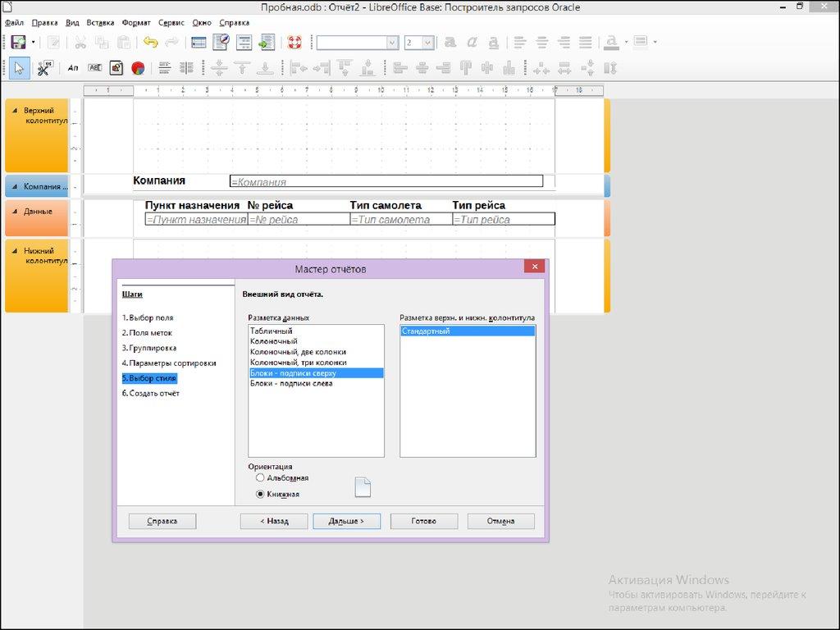Select the Альбомная orientation radio button
The height and width of the screenshot is (630, 840).
[x=260, y=477]
